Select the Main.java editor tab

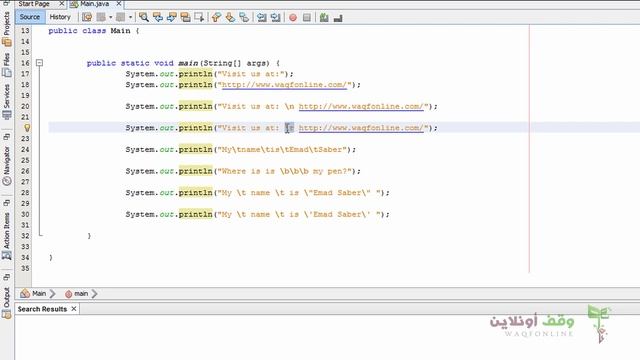94,4
